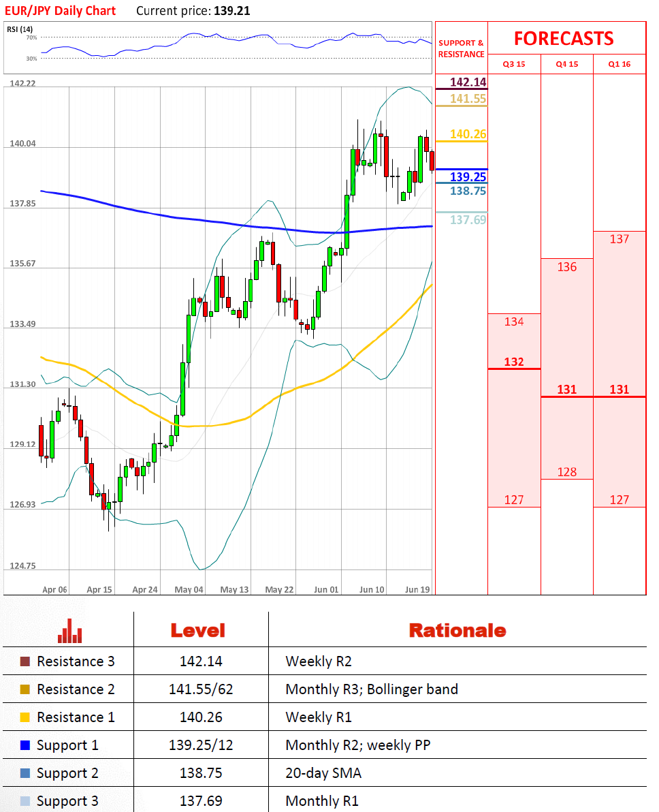Image resolution: width=659 pixels, height=812 pixels.
Task: Click the table cell '141.55/62'
Action: click(x=201, y=689)
